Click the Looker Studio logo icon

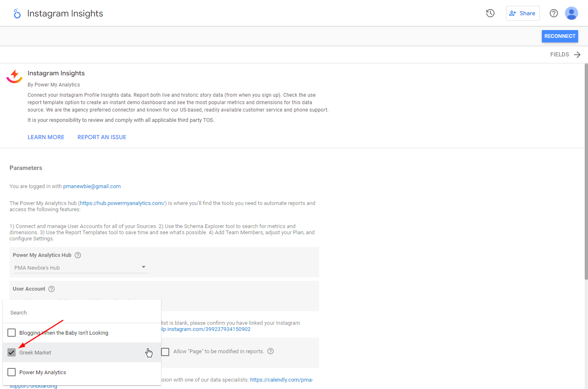click(x=17, y=14)
